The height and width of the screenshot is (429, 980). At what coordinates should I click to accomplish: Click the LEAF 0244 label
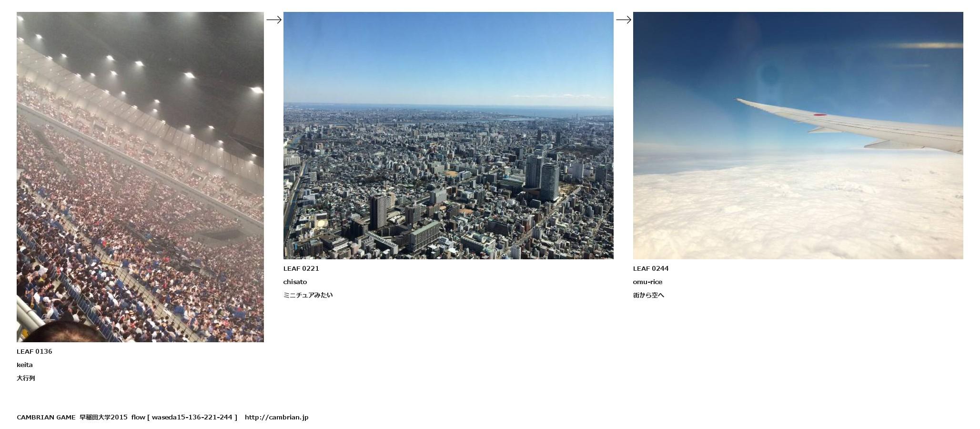point(650,268)
